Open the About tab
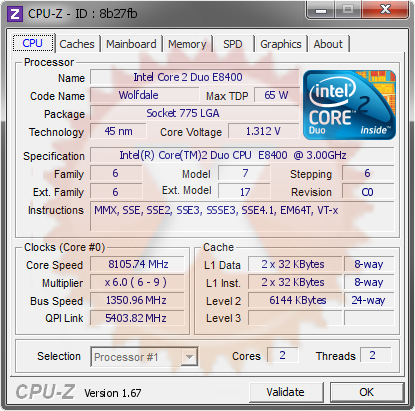Viewport: 415px width, 411px height. (x=328, y=44)
